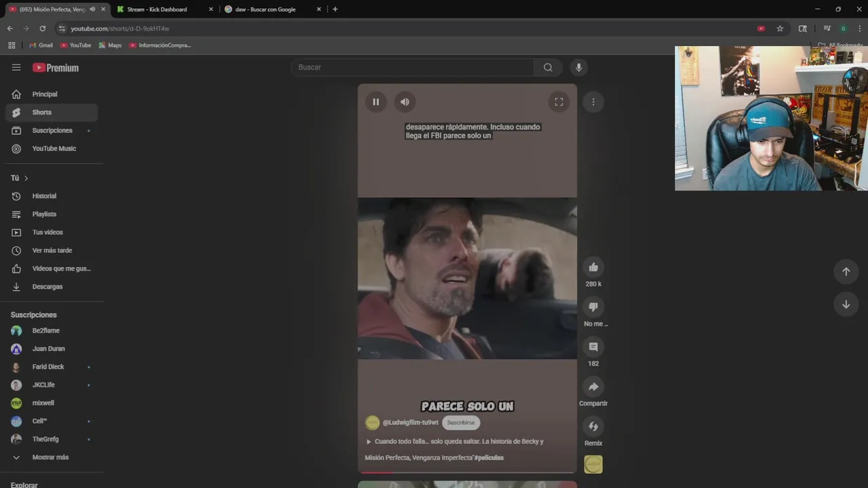Open the Ludwigflim channel avatar
The height and width of the screenshot is (488, 868).
372,423
